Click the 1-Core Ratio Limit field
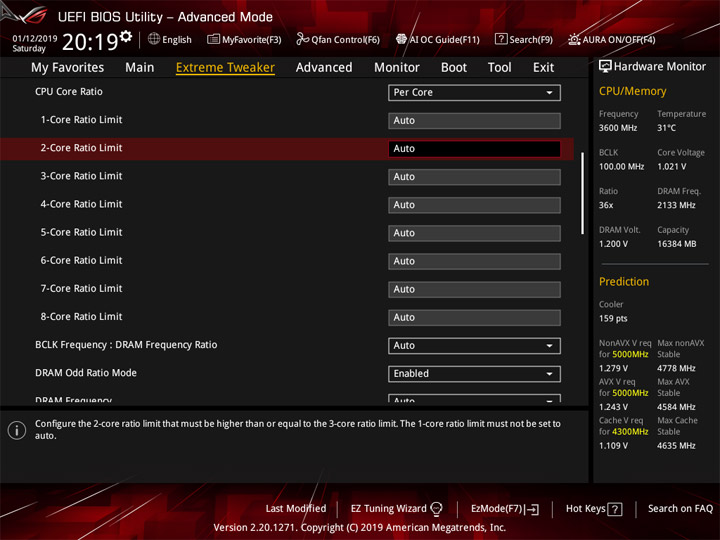The image size is (720, 540). 474,120
